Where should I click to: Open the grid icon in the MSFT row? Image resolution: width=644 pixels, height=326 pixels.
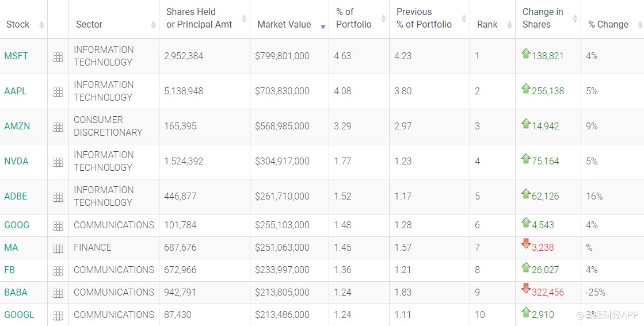pos(58,57)
